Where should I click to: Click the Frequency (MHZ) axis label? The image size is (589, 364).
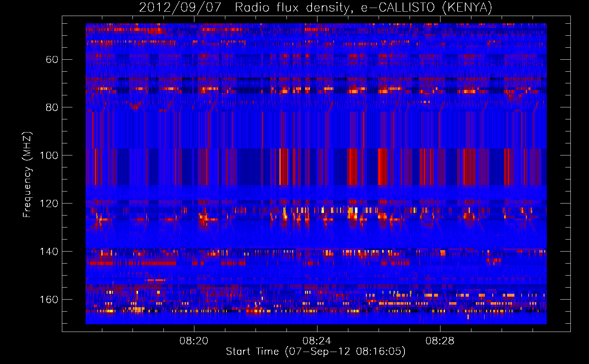(27, 174)
